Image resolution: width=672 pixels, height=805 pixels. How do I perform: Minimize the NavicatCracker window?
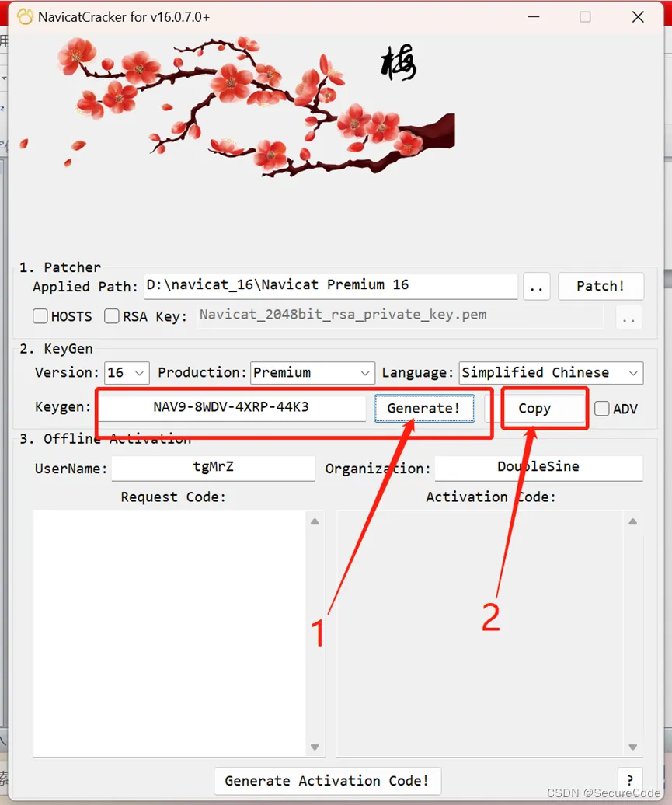tap(534, 17)
